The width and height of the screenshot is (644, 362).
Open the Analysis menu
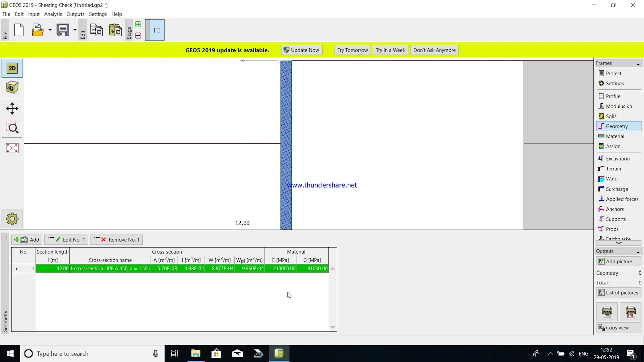pyautogui.click(x=53, y=14)
